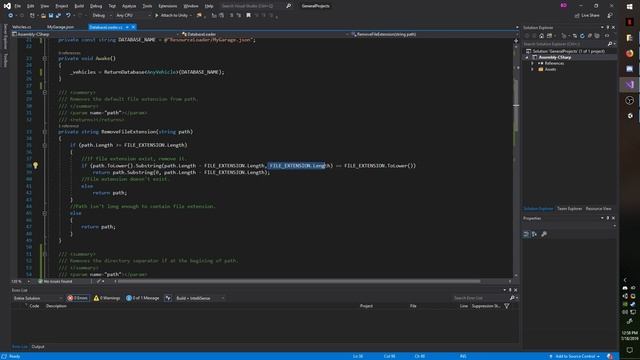Open the Debug menu
The height and width of the screenshot is (360, 640).
[x=96, y=6]
